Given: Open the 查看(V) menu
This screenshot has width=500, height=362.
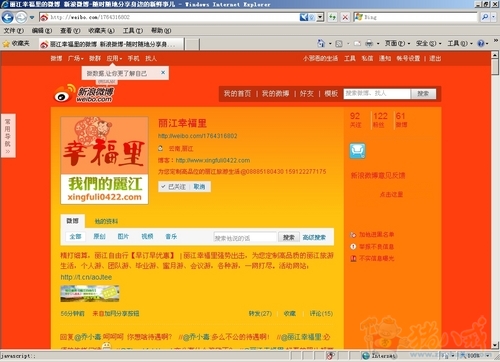Looking at the screenshot, I should point(70,31).
